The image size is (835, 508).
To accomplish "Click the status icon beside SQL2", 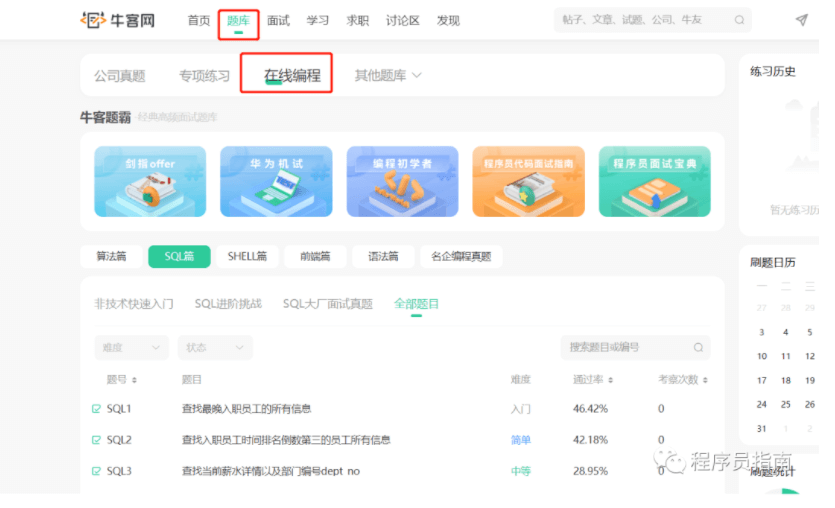I will pyautogui.click(x=96, y=440).
